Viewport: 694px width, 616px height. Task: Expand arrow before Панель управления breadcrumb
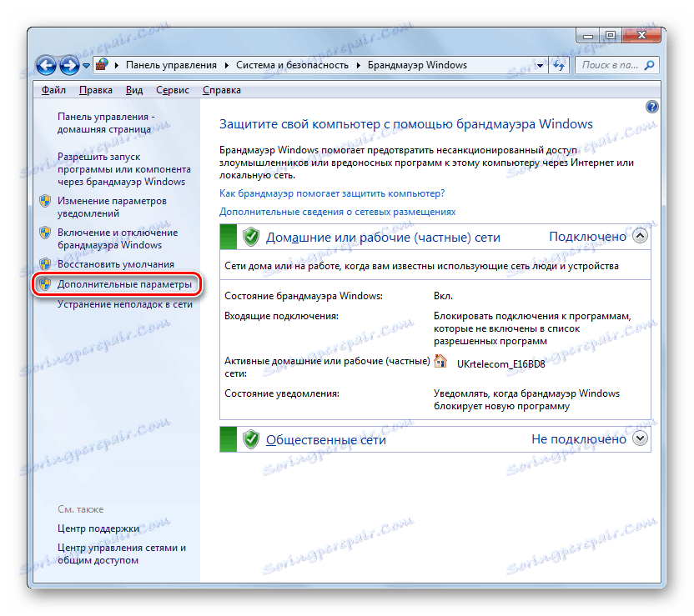click(117, 66)
